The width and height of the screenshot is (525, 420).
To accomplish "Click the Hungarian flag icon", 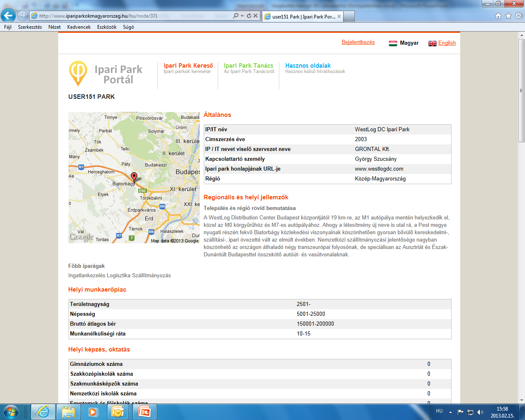I will pos(393,43).
